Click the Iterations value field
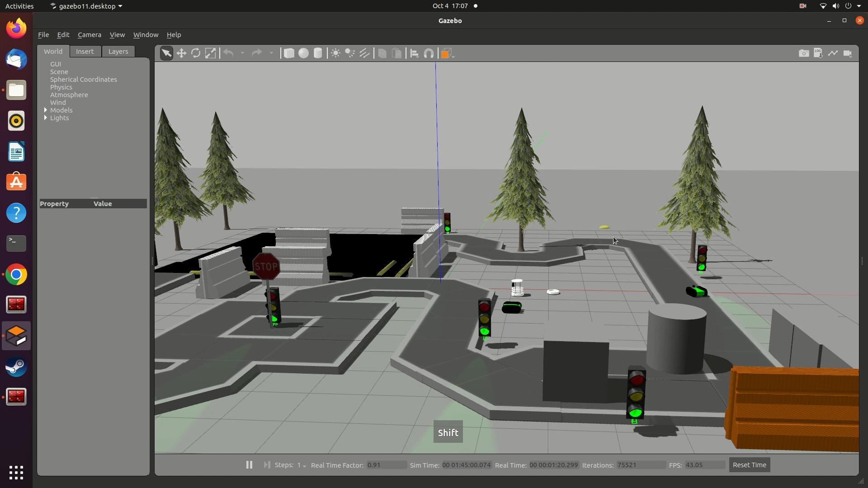The width and height of the screenshot is (868, 488). (641, 465)
